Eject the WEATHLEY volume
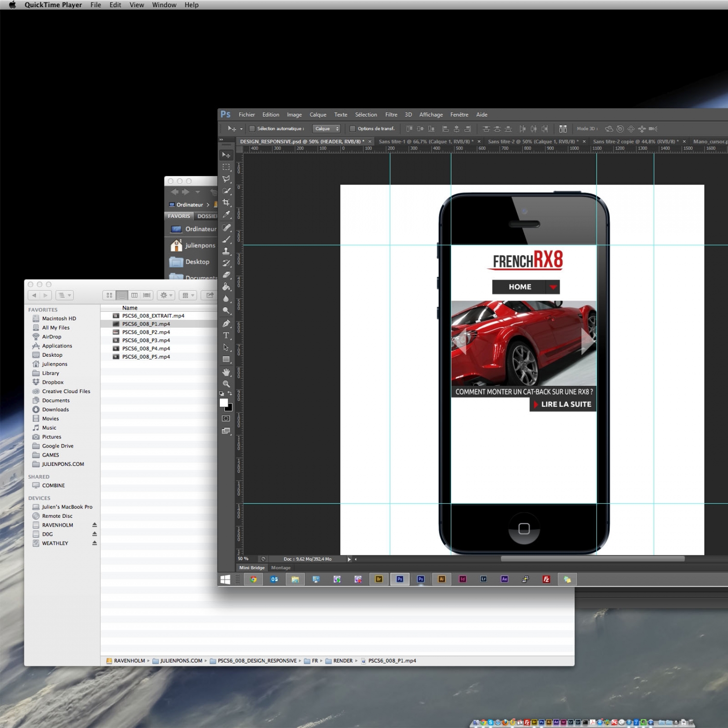This screenshot has height=728, width=728. [x=95, y=543]
